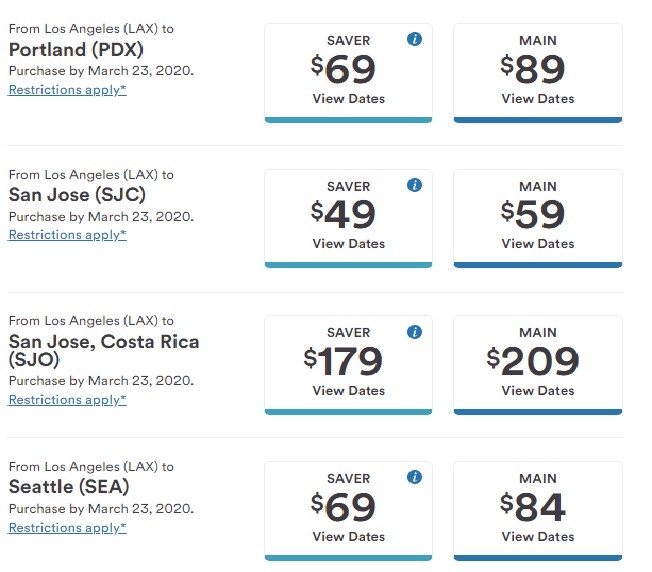Open info icon on Seattle Saver fare
The image size is (652, 572).
point(414,477)
